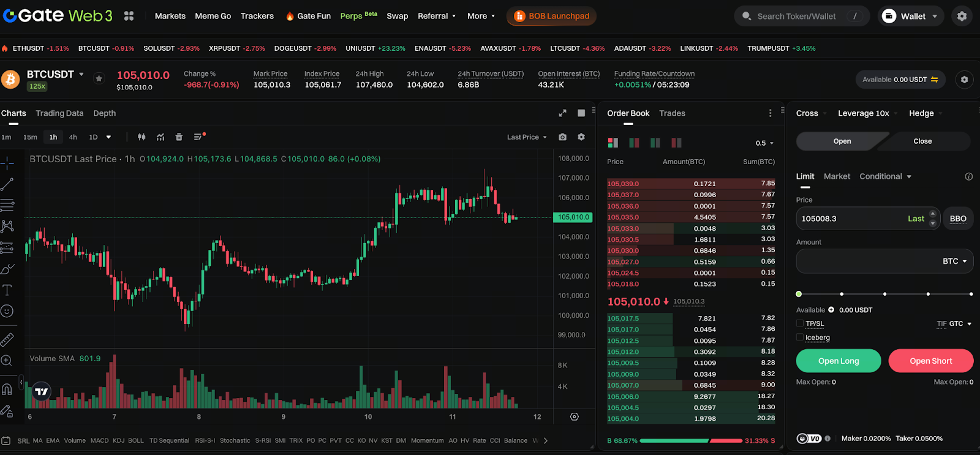Click the Open Long button
The height and width of the screenshot is (455, 980).
coord(839,361)
